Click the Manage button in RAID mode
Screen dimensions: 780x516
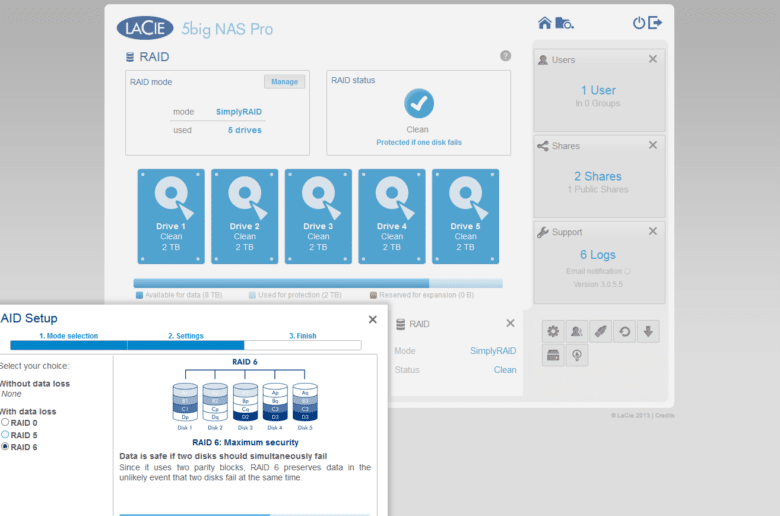tap(285, 82)
